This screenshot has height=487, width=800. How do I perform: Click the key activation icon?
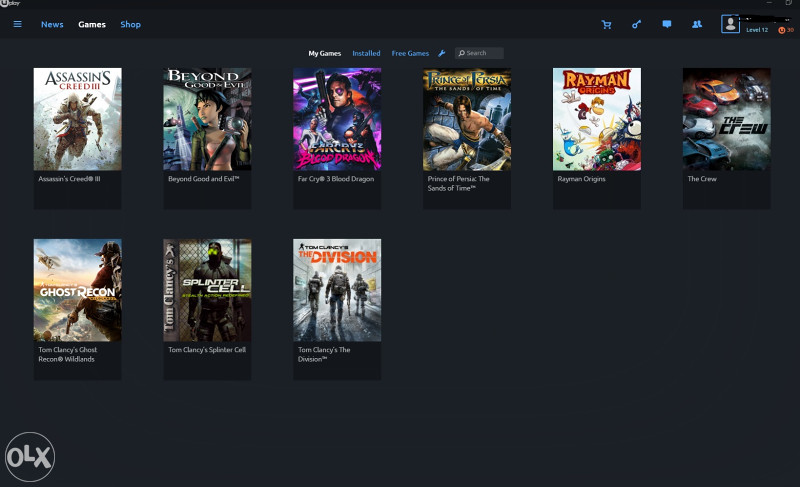click(636, 24)
